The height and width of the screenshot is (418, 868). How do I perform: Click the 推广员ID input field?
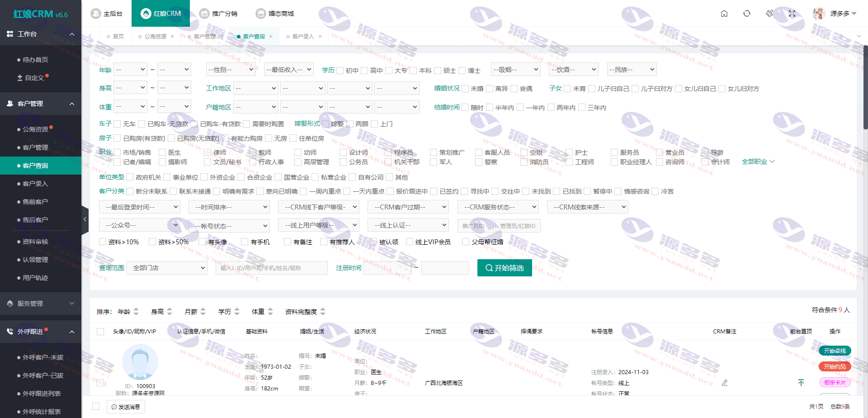[x=476, y=226]
